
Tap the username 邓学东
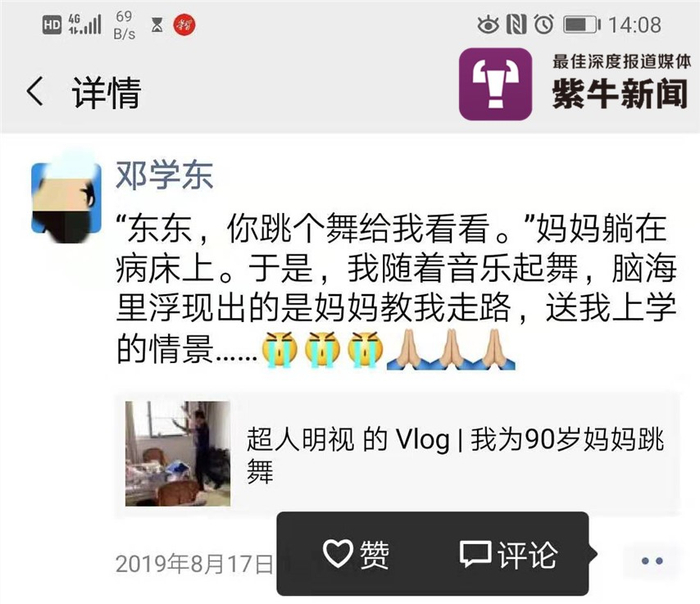tap(164, 175)
